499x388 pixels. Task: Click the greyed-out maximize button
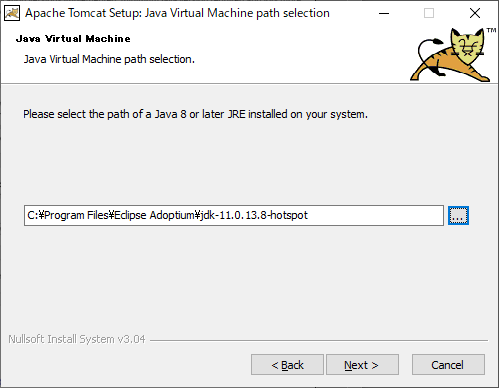[429, 13]
